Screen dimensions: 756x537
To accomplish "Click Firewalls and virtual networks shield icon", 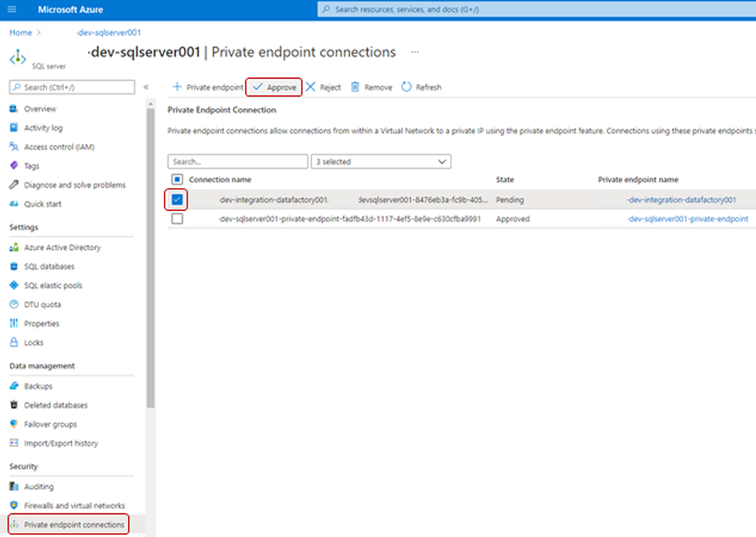I will pos(14,505).
